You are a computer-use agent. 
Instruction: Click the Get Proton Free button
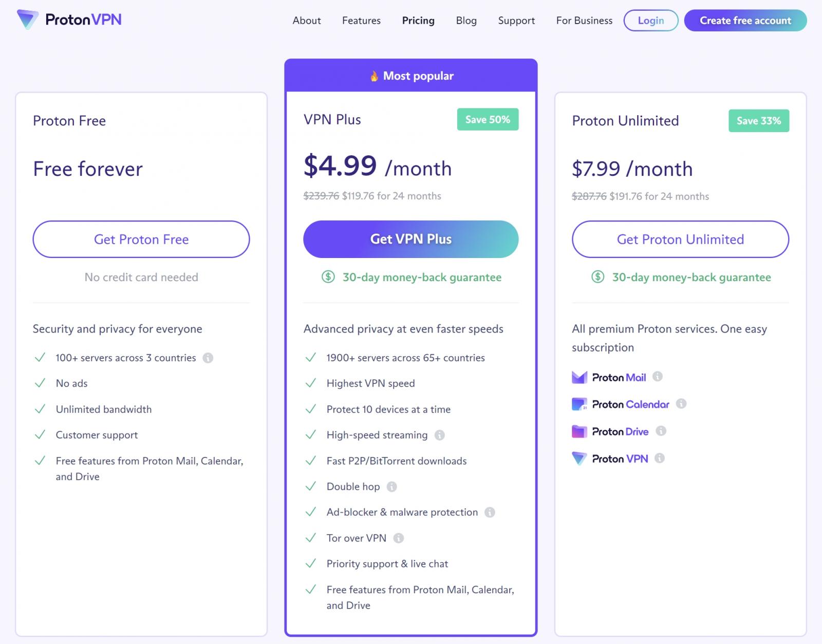(141, 239)
